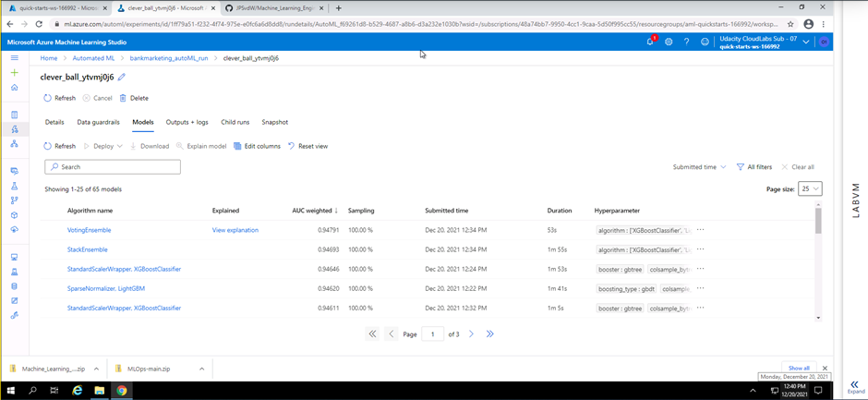Open Environments sidebar icon

point(15,272)
